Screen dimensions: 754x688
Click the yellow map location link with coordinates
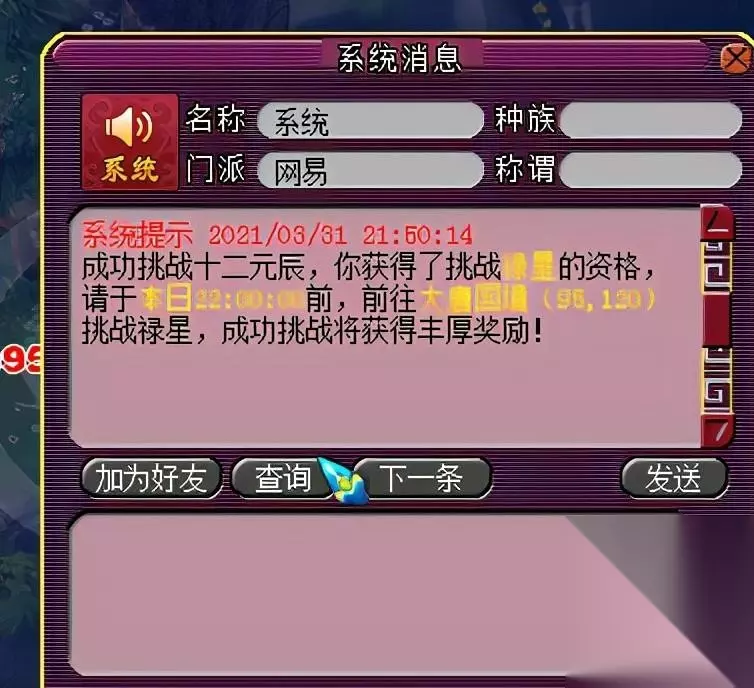(x=538, y=300)
